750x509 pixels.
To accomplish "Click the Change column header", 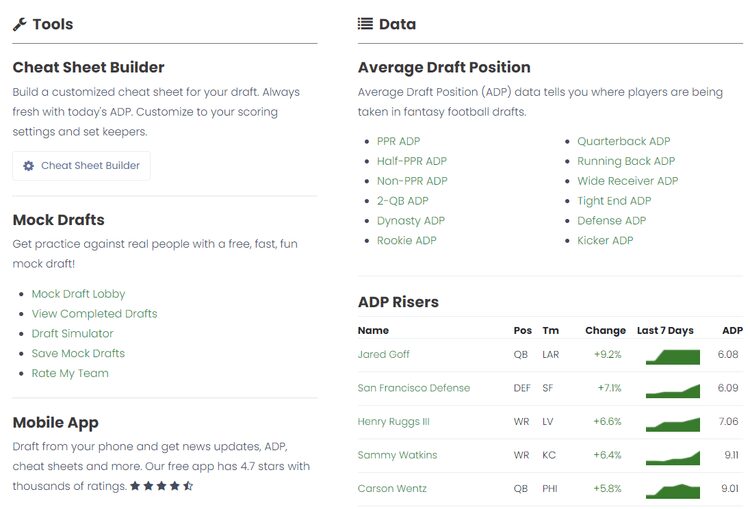I will [605, 331].
